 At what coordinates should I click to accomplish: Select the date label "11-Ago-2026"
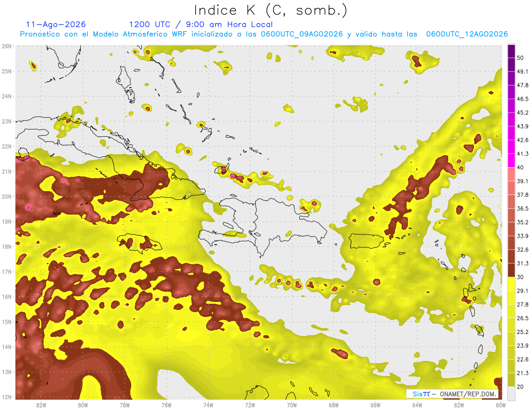[56, 24]
